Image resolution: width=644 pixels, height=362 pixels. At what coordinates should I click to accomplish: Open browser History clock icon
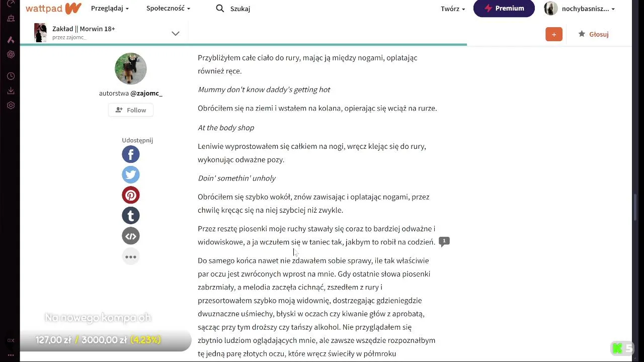click(x=11, y=76)
